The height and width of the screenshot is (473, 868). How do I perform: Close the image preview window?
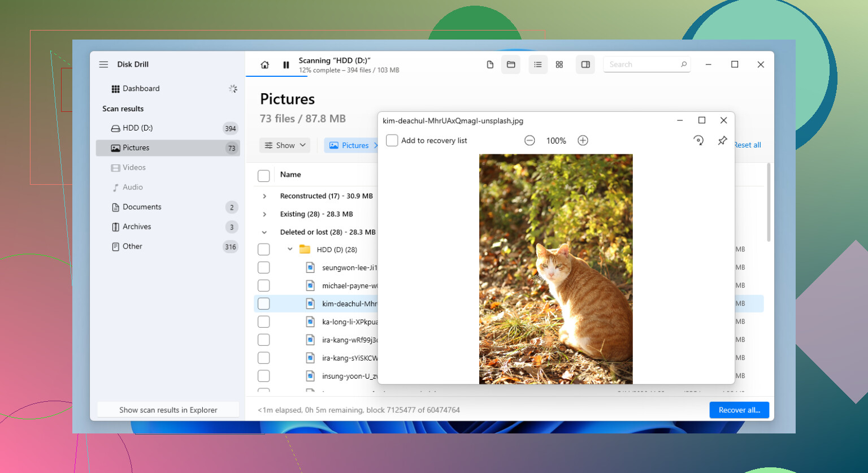[x=723, y=120]
